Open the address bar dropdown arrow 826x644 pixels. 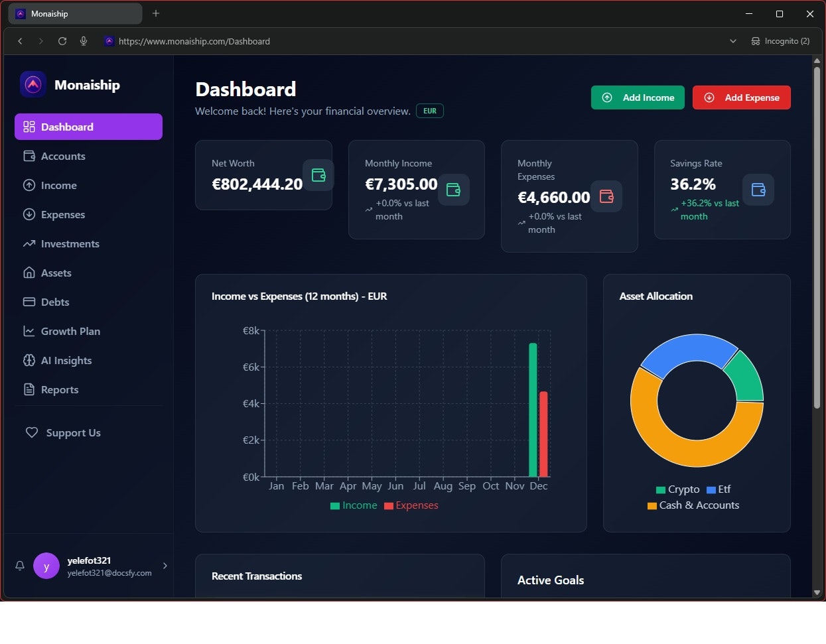pyautogui.click(x=733, y=41)
